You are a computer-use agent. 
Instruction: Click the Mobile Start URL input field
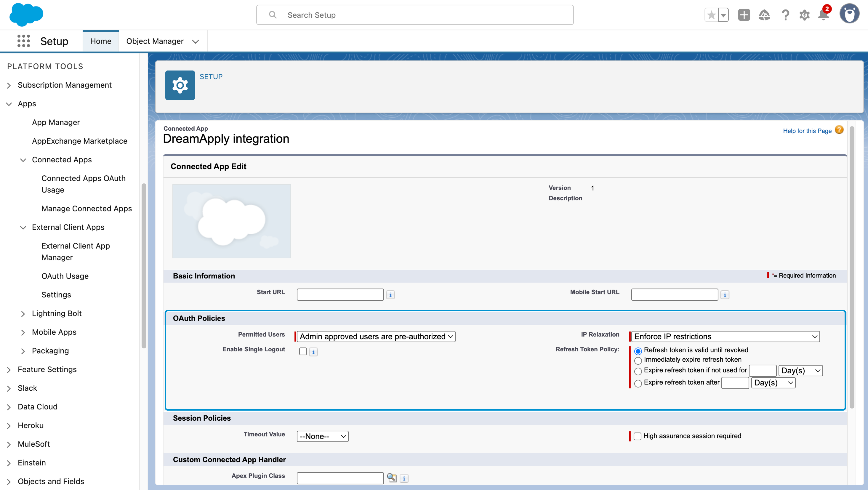tap(675, 294)
